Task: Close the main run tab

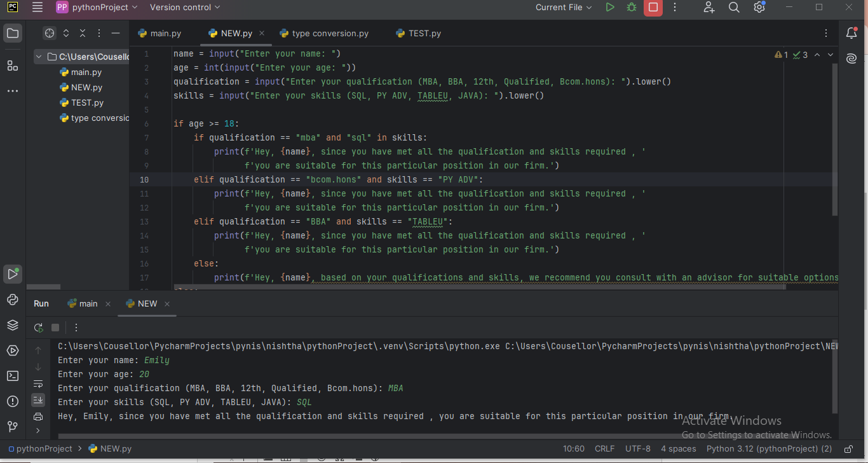Action: click(108, 304)
